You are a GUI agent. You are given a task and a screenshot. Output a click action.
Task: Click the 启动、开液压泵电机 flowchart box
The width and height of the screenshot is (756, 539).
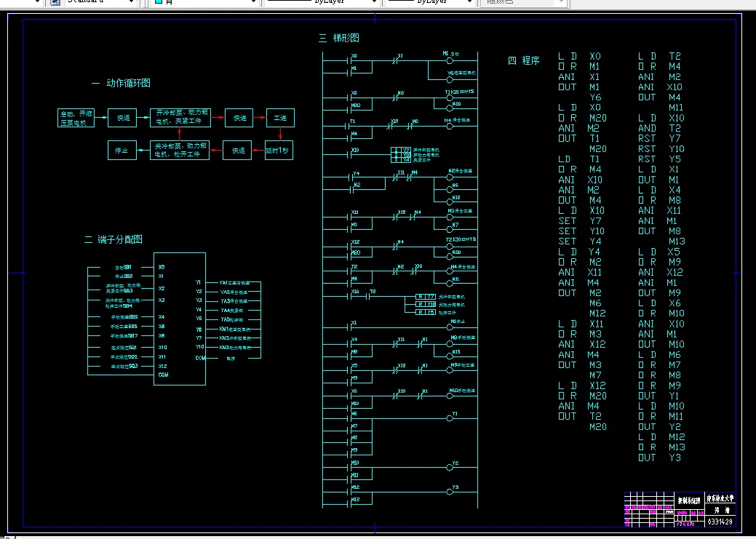click(76, 118)
